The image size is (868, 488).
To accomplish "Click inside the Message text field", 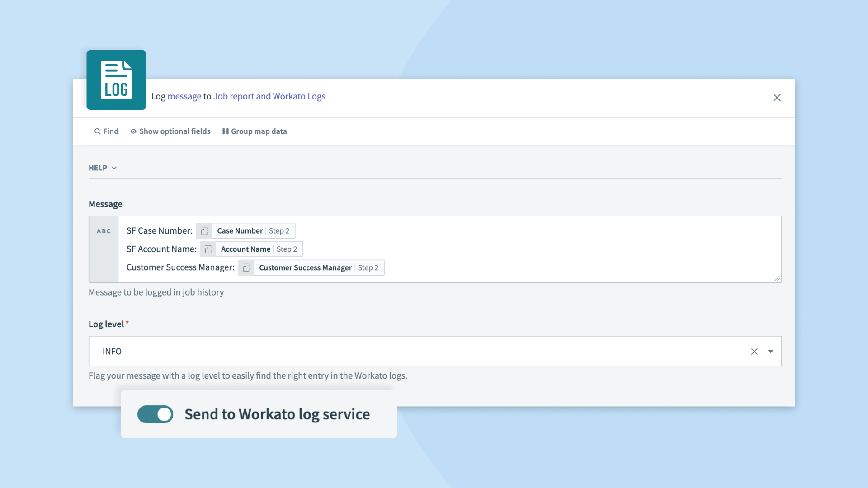I will (542, 249).
